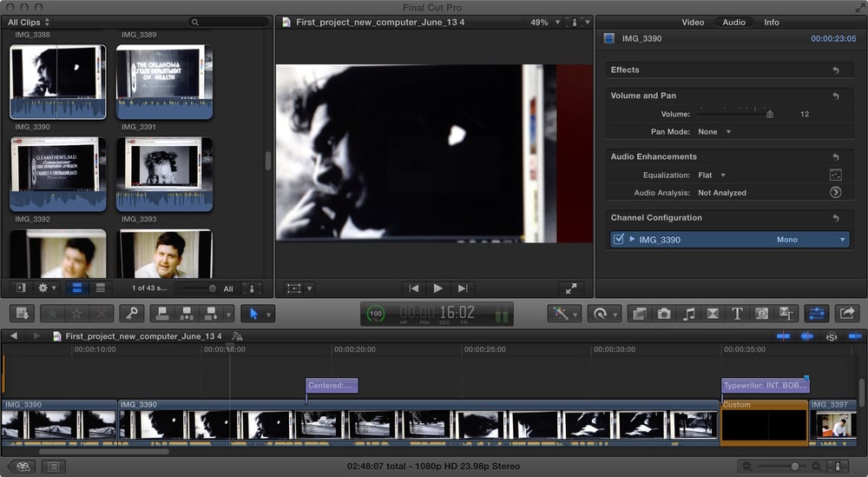Open the Transitions browser icon
Viewport: 868px width, 477px height.
pyautogui.click(x=713, y=314)
